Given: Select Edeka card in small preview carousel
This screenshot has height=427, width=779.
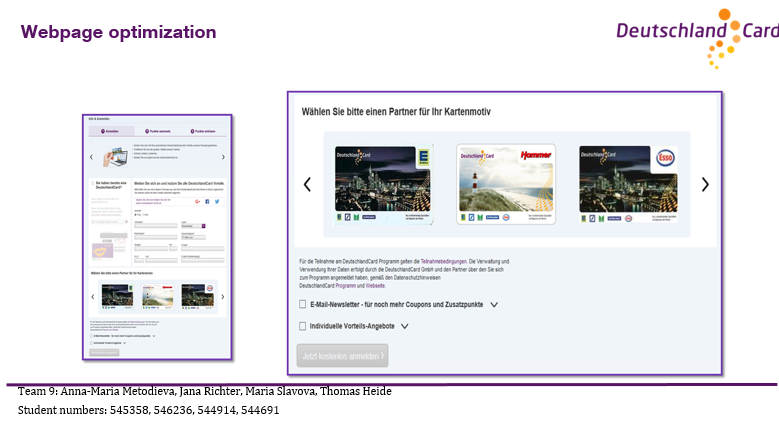Looking at the screenshot, I should (x=117, y=297).
